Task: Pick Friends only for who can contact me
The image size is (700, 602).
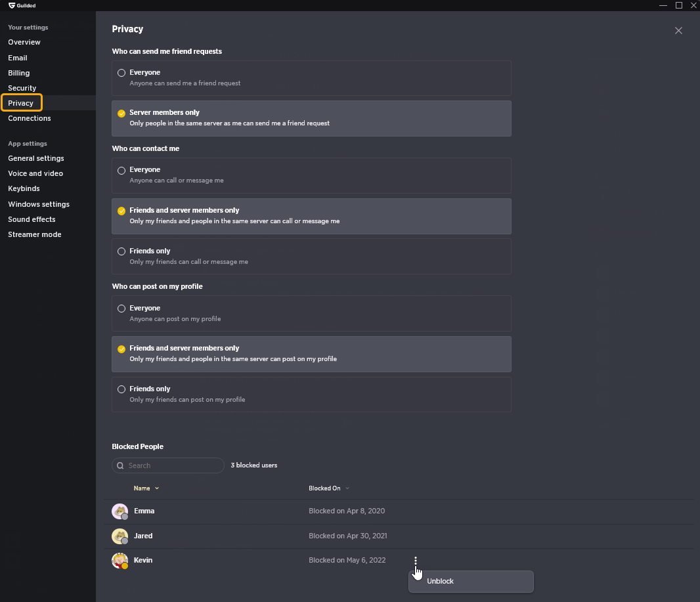Action: tap(311, 256)
